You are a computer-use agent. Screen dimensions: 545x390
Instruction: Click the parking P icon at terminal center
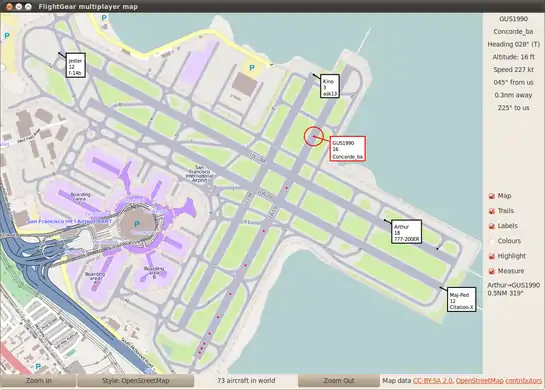pos(137,224)
